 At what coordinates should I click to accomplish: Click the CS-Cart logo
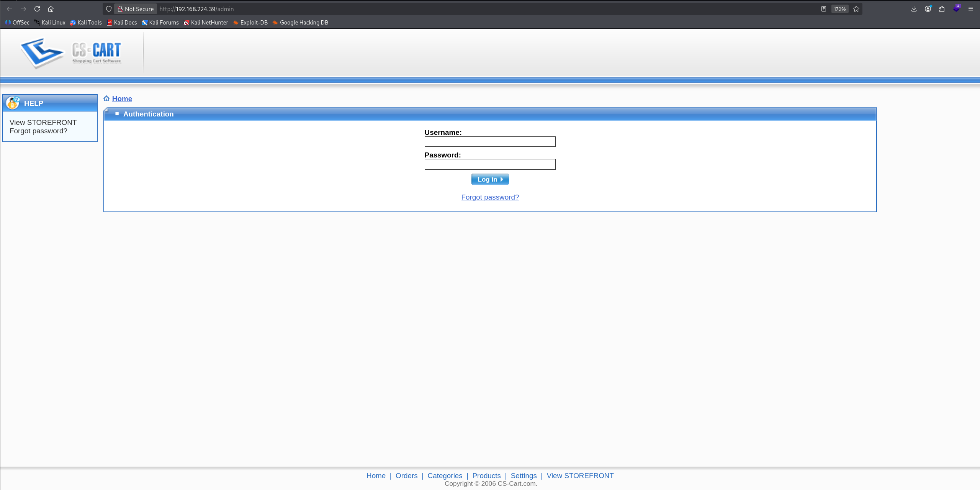click(x=71, y=52)
